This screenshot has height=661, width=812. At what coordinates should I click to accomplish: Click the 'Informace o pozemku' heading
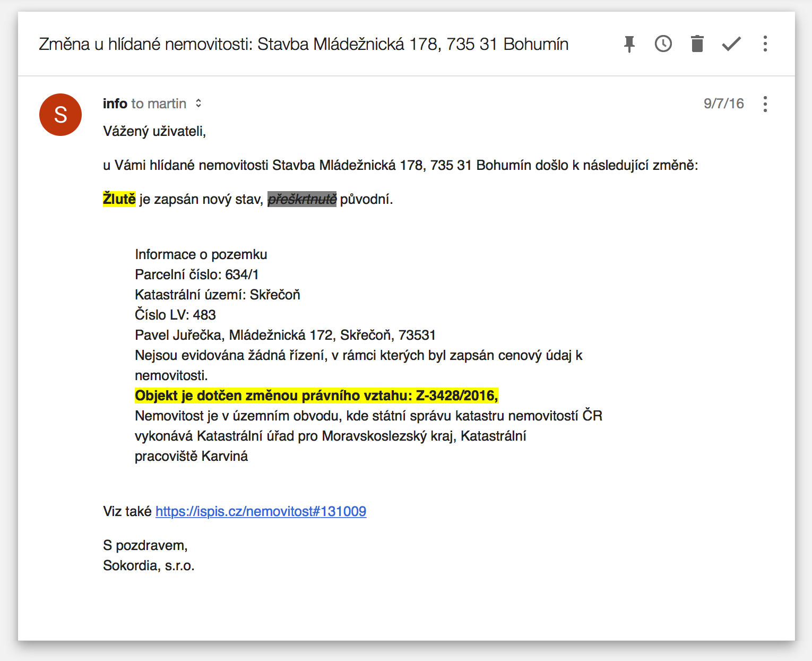pyautogui.click(x=201, y=254)
